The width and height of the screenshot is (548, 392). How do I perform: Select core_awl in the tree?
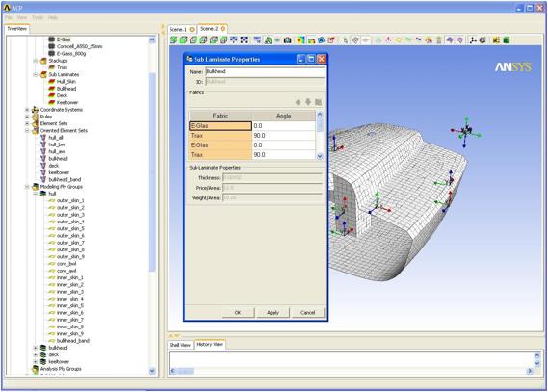pos(66,271)
